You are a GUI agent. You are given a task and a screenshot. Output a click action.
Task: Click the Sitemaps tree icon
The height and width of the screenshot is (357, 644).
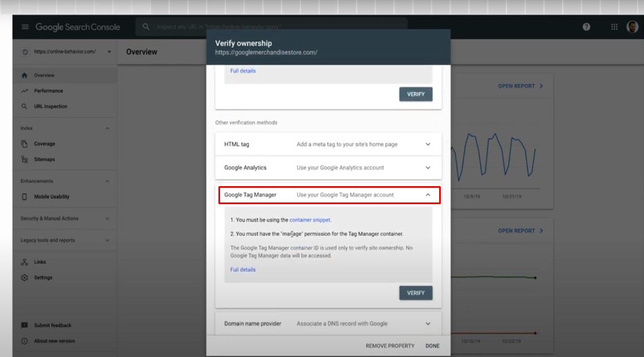coord(24,160)
